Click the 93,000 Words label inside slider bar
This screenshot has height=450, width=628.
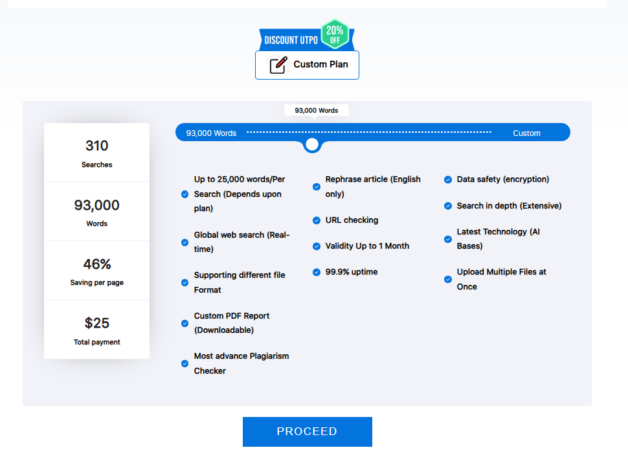click(211, 133)
